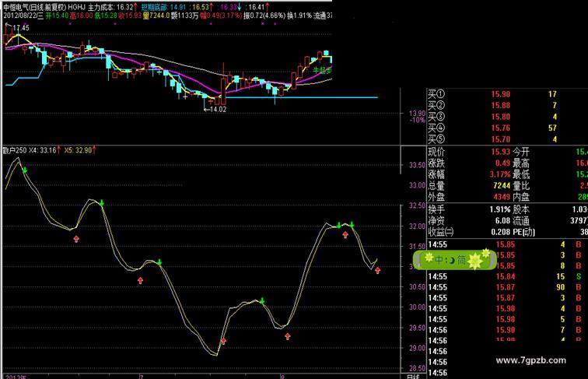588x379 pixels.
Task: Click the 股本 label
Action: point(521,209)
